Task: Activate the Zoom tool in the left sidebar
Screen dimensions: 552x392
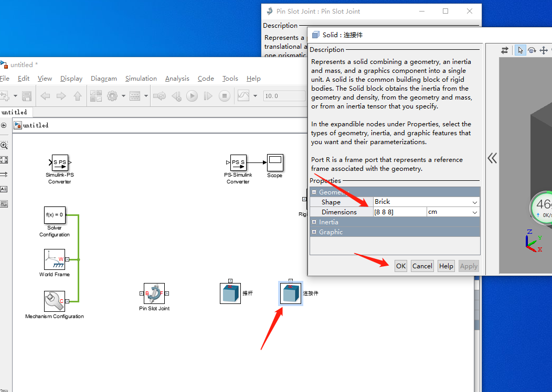Action: 4,145
